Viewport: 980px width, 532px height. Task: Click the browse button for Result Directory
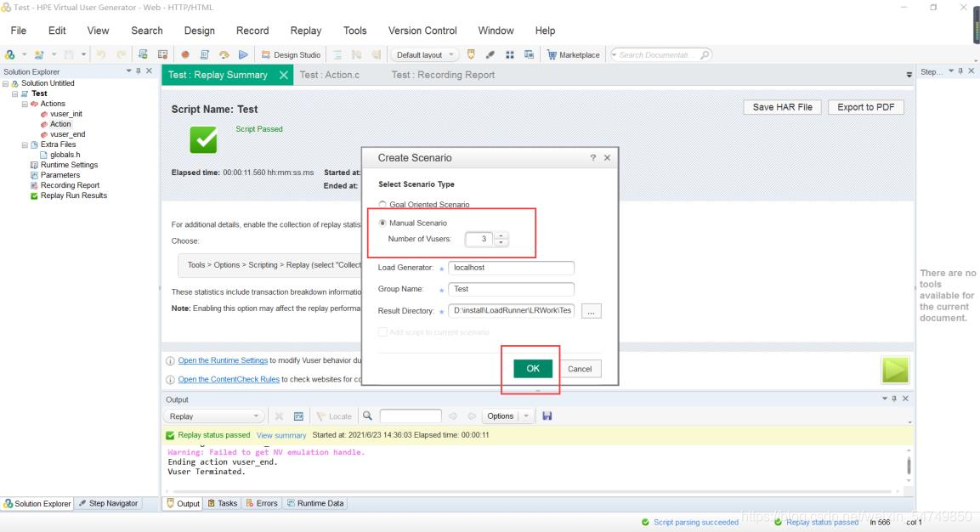point(592,311)
